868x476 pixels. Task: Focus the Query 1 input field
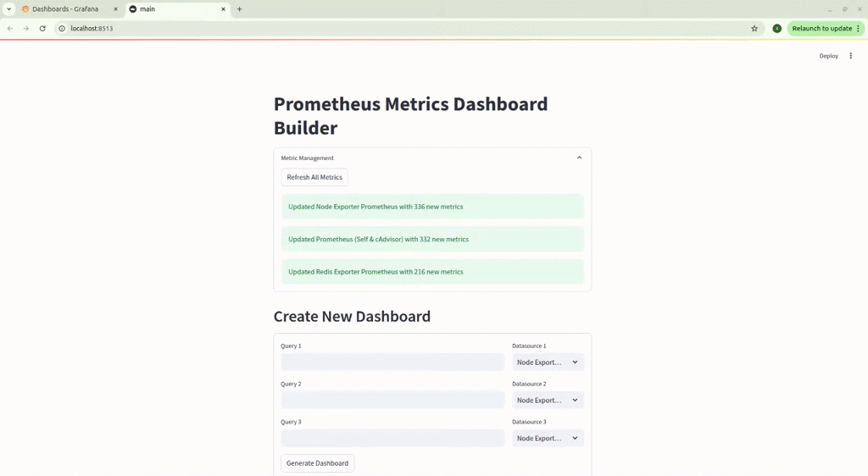[392, 363]
